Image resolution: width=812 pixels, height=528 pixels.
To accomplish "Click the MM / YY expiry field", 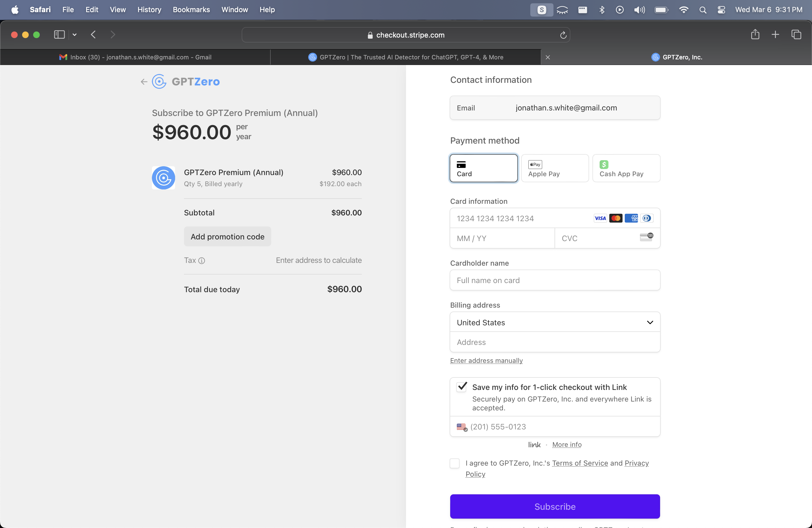I will pos(502,238).
